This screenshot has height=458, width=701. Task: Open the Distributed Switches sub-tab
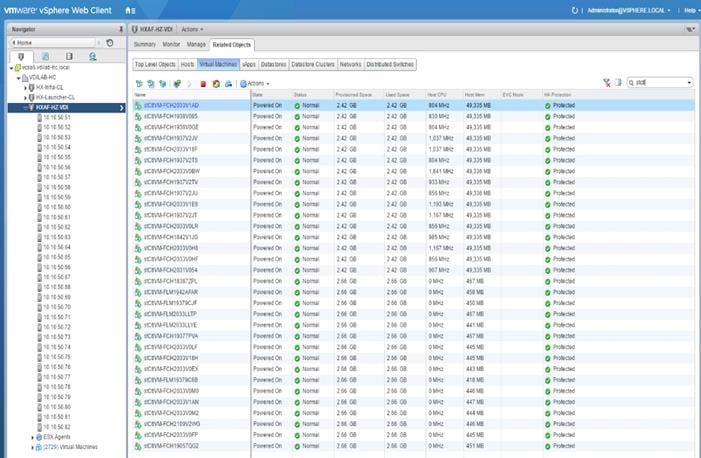[x=390, y=64]
